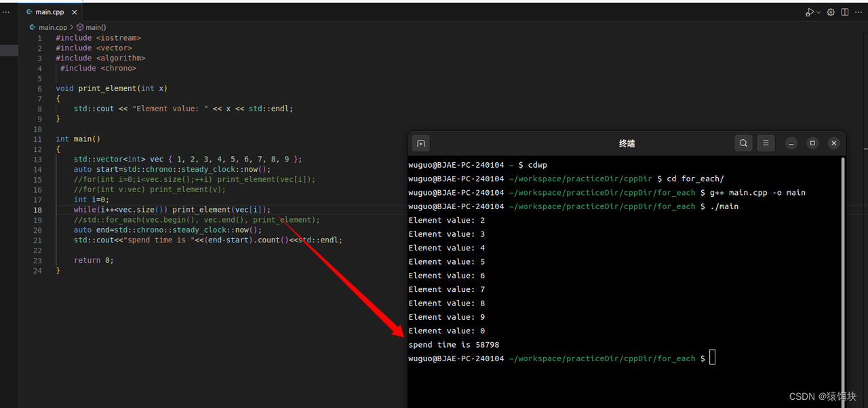Click the C++ icon in the breadcrumb bar
The width and height of the screenshot is (868, 408).
click(31, 27)
